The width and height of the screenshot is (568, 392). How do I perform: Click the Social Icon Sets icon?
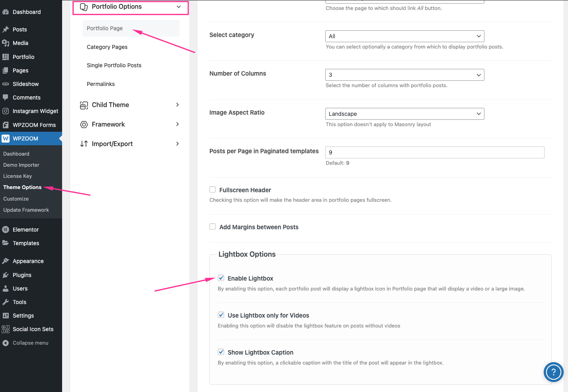pyautogui.click(x=6, y=329)
